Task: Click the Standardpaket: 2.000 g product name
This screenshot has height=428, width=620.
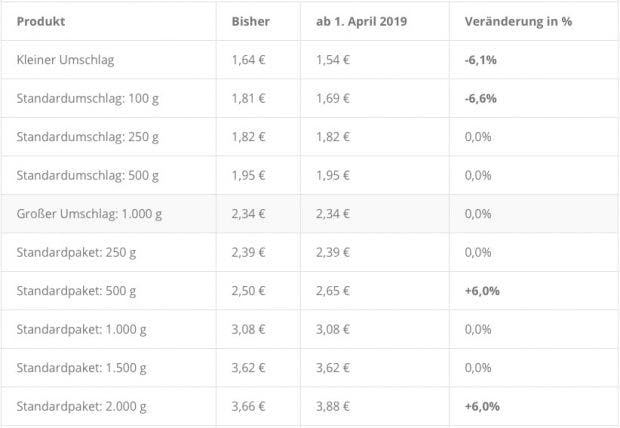Action: [81, 406]
